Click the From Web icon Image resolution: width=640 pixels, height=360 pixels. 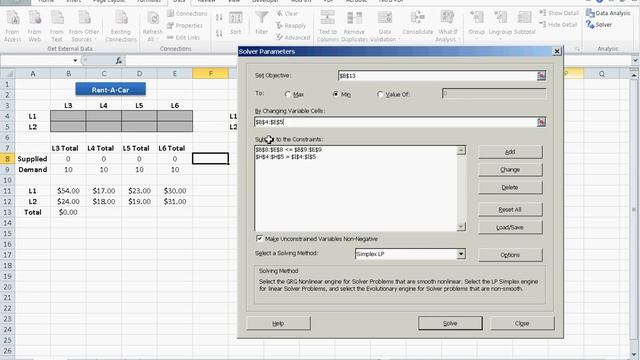[35, 25]
